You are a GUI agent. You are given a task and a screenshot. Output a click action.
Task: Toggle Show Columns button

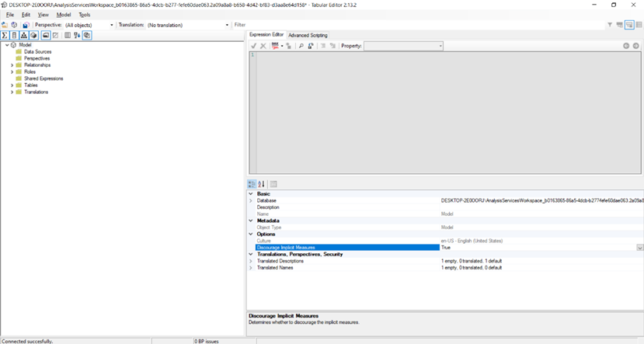point(15,35)
